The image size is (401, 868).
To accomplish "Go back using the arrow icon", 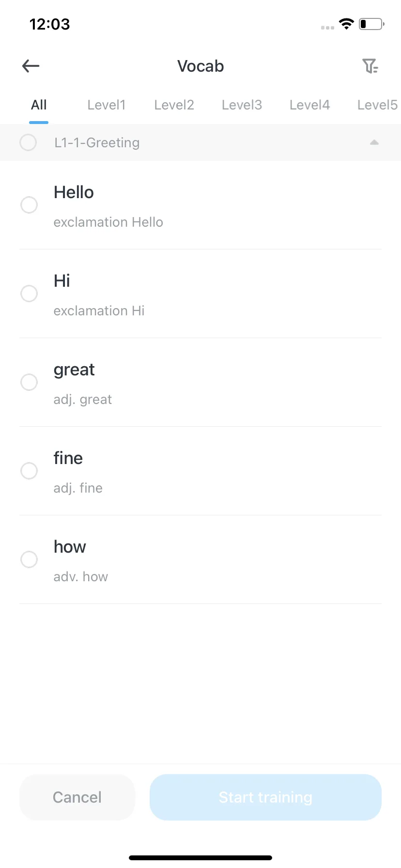I will coord(31,66).
